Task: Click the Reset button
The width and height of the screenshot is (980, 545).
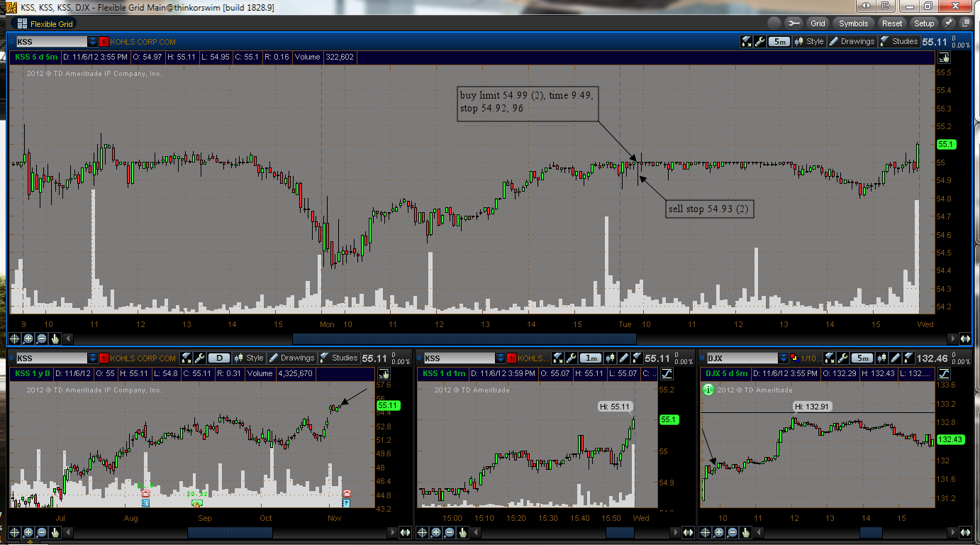Action: tap(892, 23)
